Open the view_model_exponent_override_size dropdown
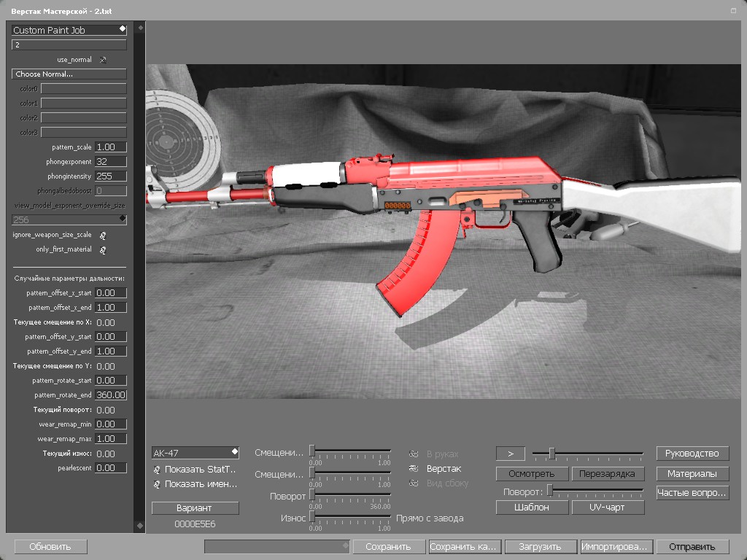747x560 pixels. coord(69,219)
